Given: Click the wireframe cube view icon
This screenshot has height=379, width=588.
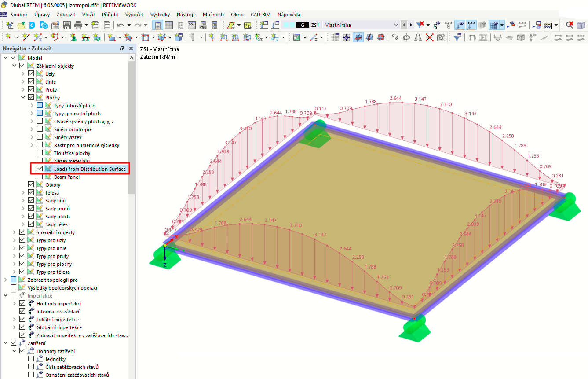Looking at the screenshot, I should [x=581, y=25].
